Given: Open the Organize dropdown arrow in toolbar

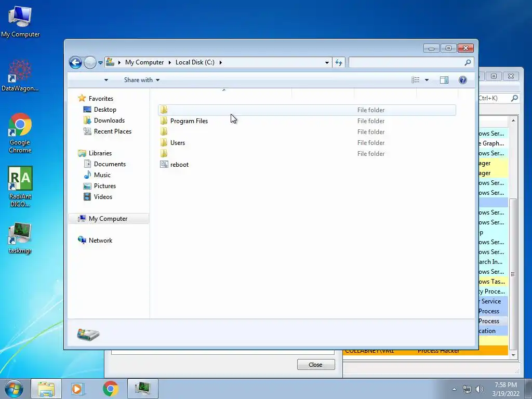Looking at the screenshot, I should (106, 80).
